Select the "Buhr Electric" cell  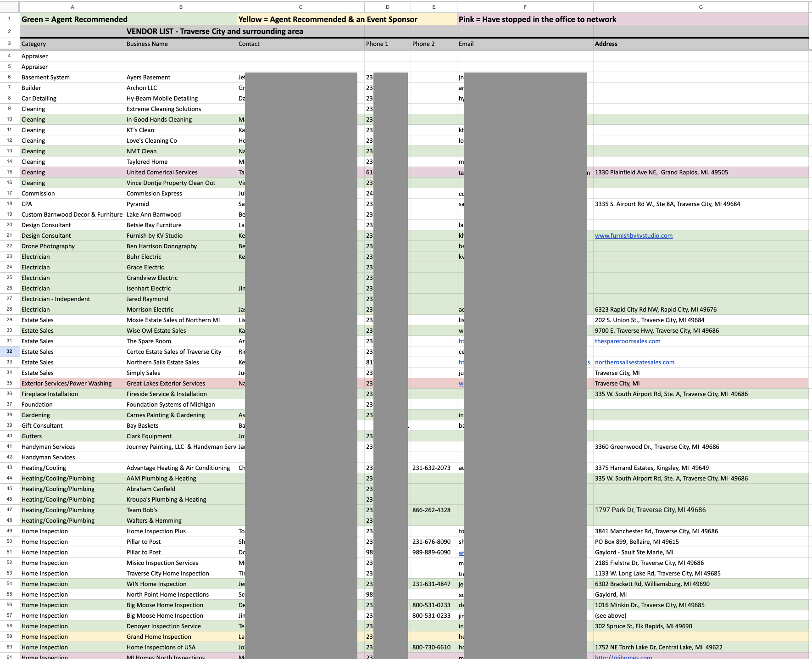click(181, 257)
